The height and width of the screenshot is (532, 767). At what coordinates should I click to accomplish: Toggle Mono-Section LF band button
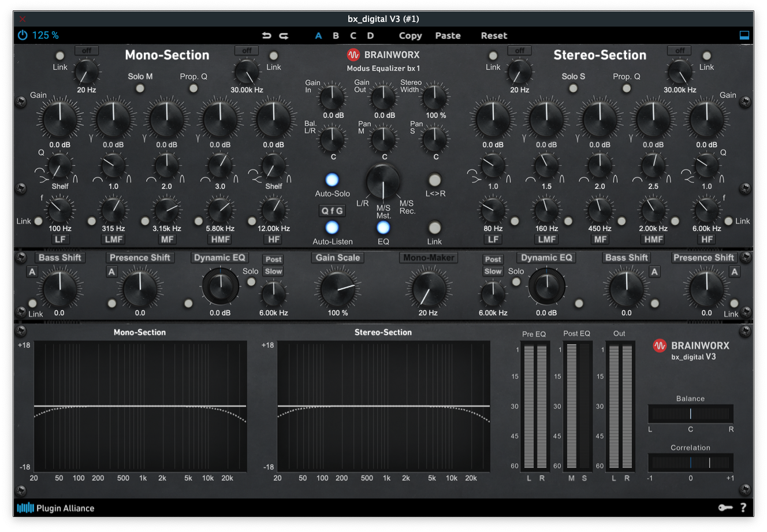[60, 239]
